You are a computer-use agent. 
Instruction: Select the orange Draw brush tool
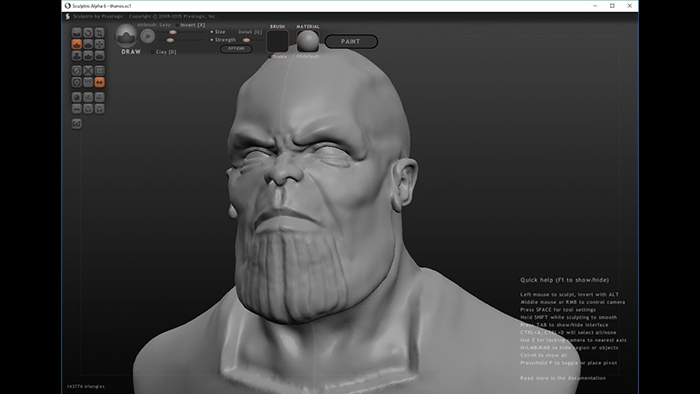click(x=77, y=44)
